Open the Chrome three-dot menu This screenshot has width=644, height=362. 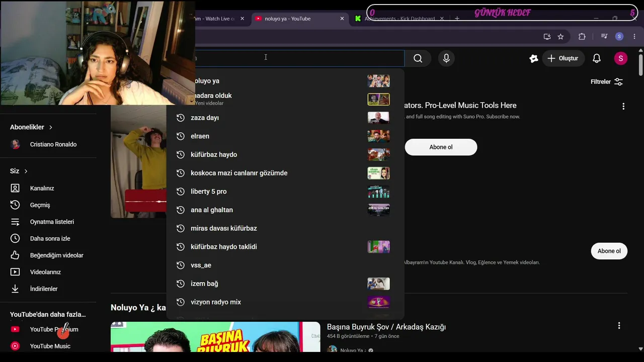pos(634,36)
